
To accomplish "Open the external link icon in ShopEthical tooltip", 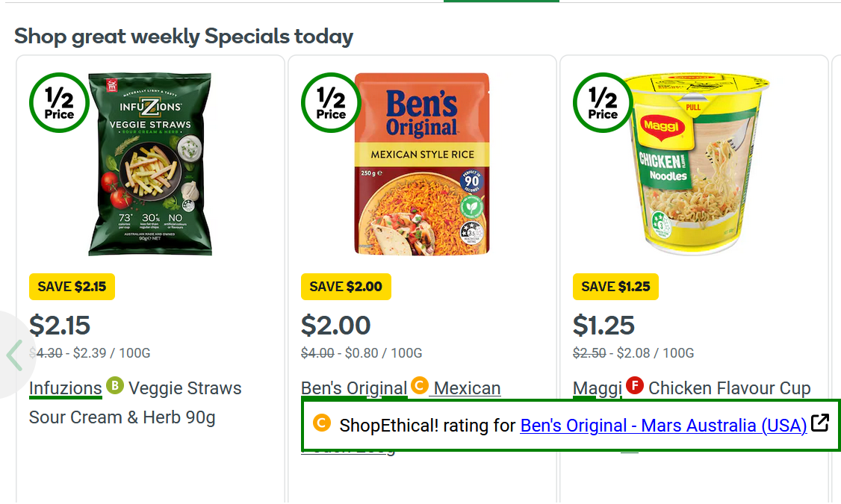I will tap(820, 423).
